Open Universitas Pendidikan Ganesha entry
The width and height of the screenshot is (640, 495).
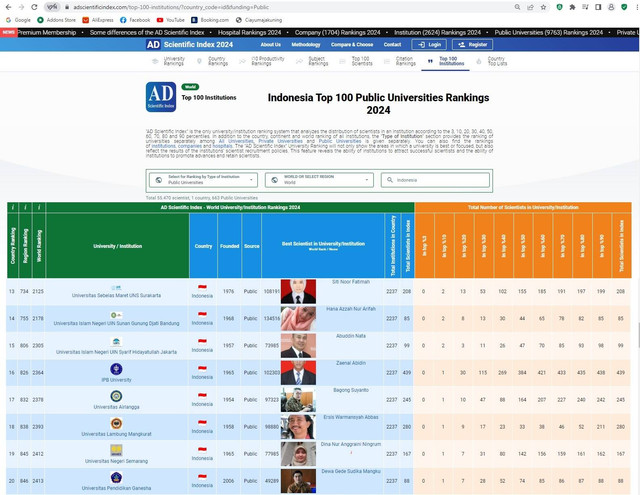116,488
